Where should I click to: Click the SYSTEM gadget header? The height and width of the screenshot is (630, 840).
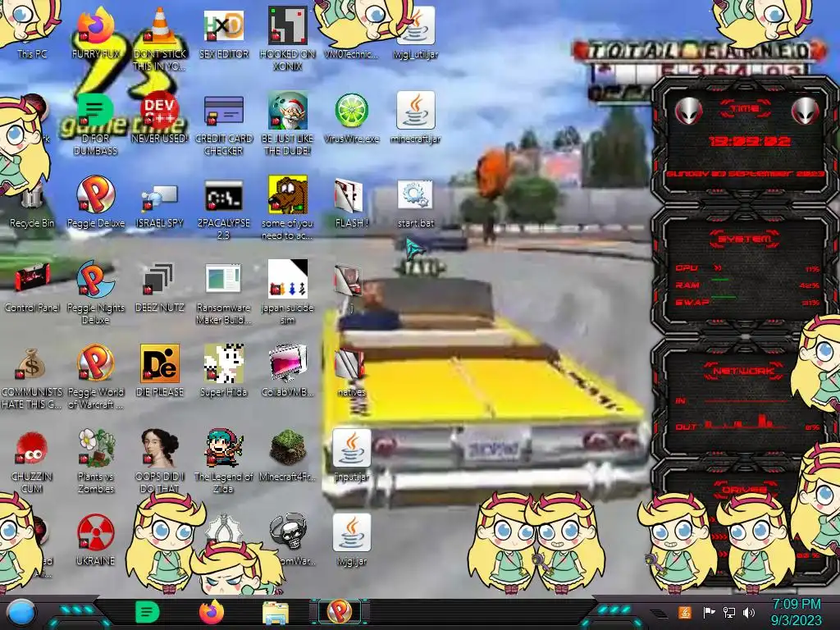[x=745, y=239]
